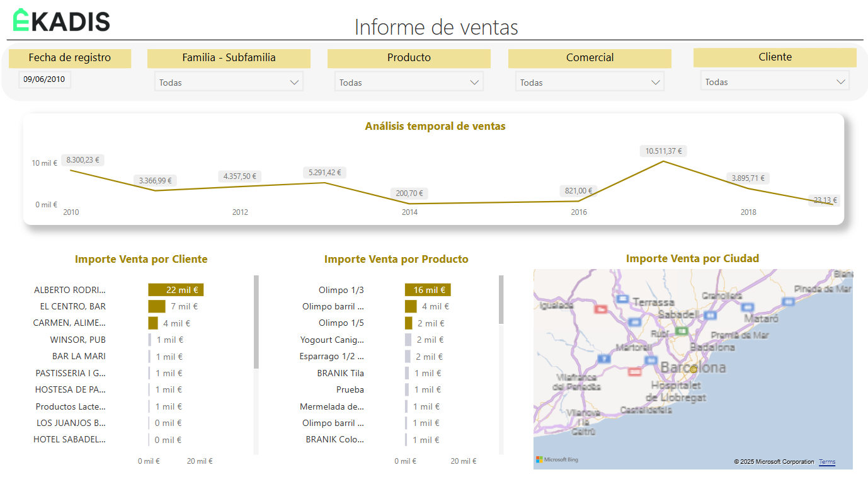Select the PASTISSERIA I G... client label
This screenshot has height=489, width=868.
point(71,373)
